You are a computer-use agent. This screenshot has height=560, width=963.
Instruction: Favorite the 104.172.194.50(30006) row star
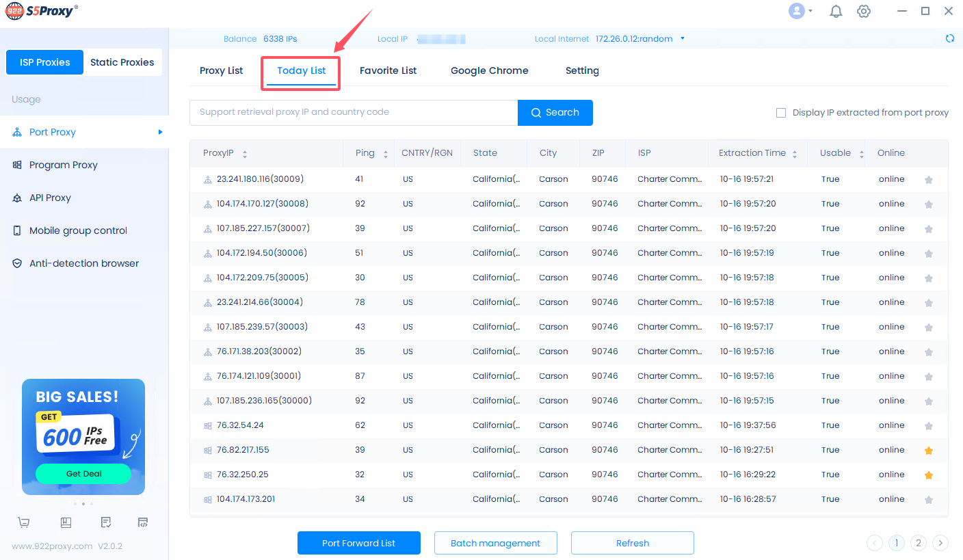[928, 254]
